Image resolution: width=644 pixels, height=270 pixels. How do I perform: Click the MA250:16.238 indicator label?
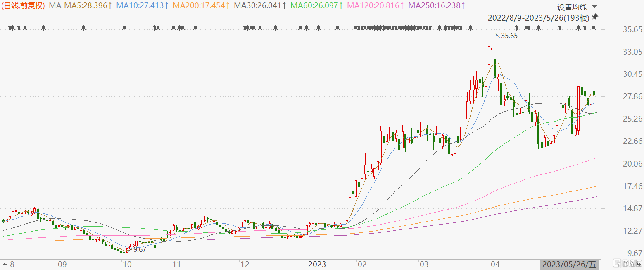(437, 6)
